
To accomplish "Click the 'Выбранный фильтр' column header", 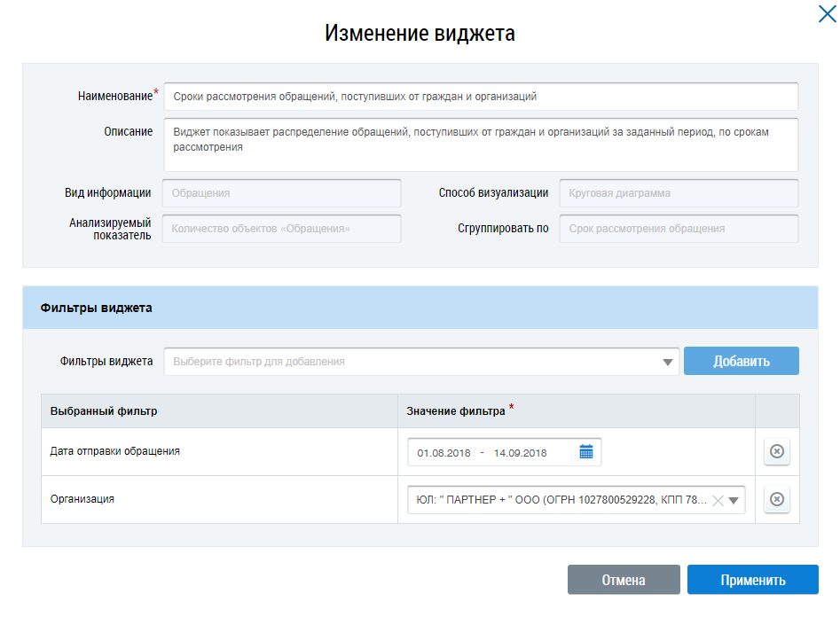I will click(x=104, y=411).
